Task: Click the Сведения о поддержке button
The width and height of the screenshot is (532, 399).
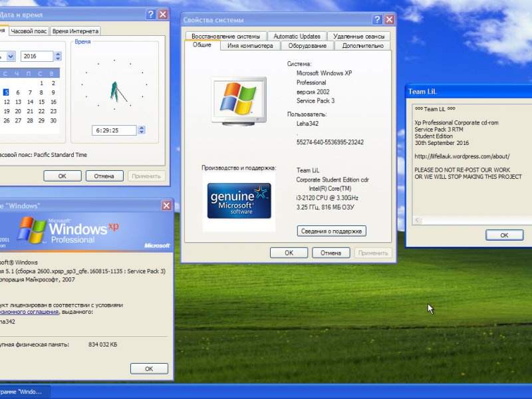Action: [x=331, y=231]
